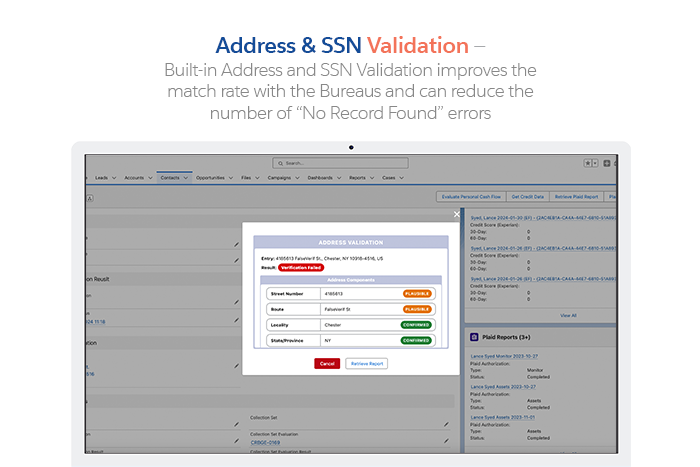Open the View All link
700x467 pixels.
click(x=568, y=315)
